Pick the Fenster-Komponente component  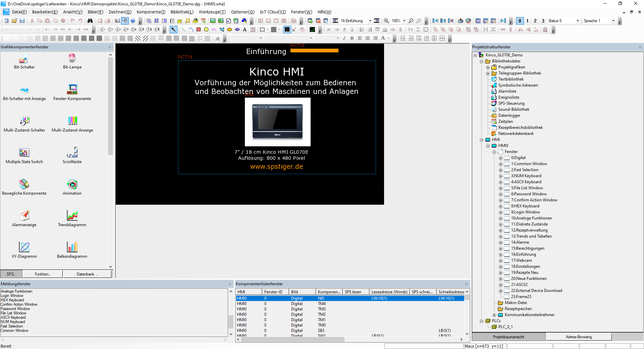coord(72,93)
